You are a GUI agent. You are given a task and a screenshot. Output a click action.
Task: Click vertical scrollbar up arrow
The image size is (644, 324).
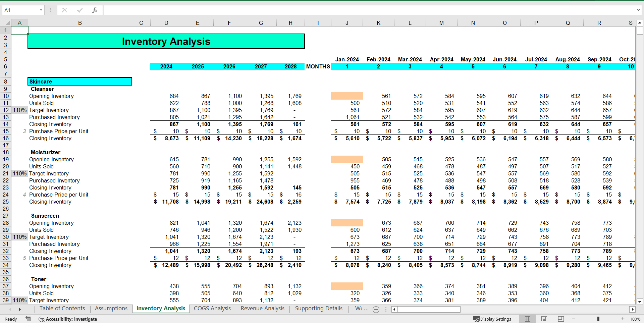[x=640, y=23]
